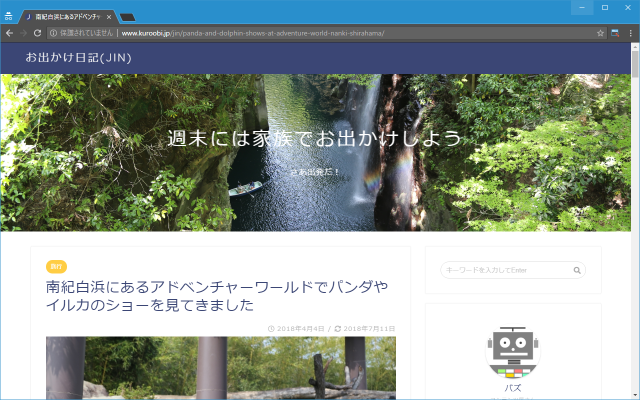
Task: Focus the キーワードを入力してEnter search field
Action: pos(513,270)
